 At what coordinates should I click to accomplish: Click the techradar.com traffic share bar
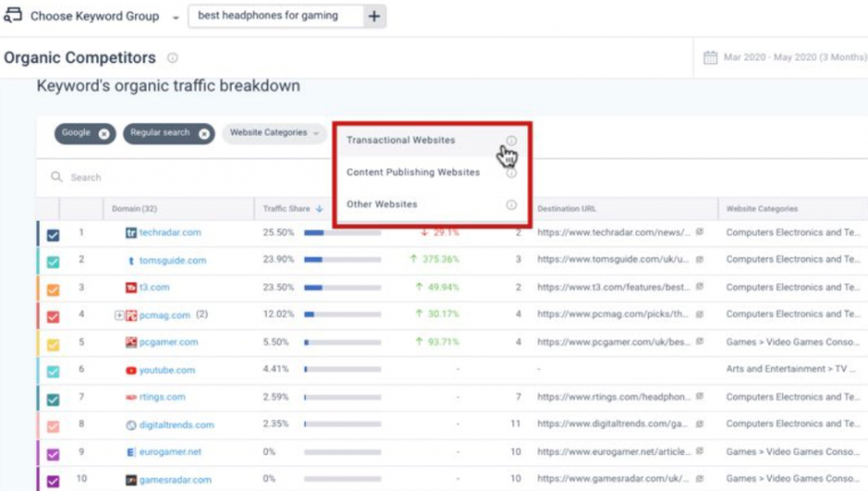(343, 233)
